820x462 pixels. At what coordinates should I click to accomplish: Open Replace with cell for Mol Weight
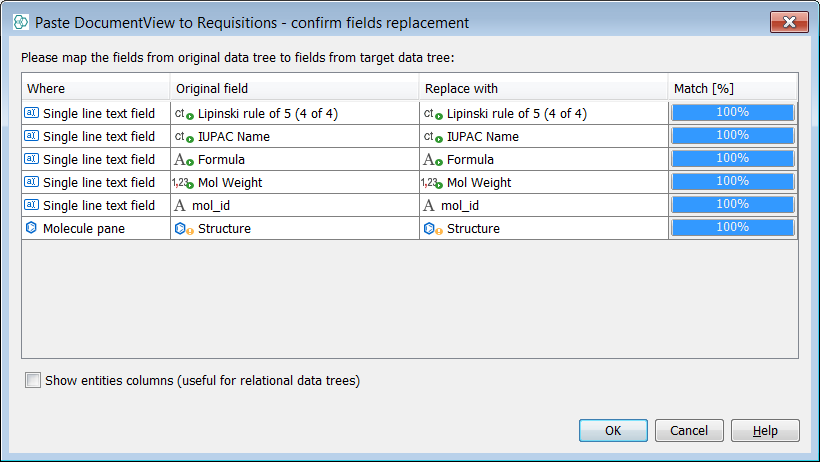[543, 183]
